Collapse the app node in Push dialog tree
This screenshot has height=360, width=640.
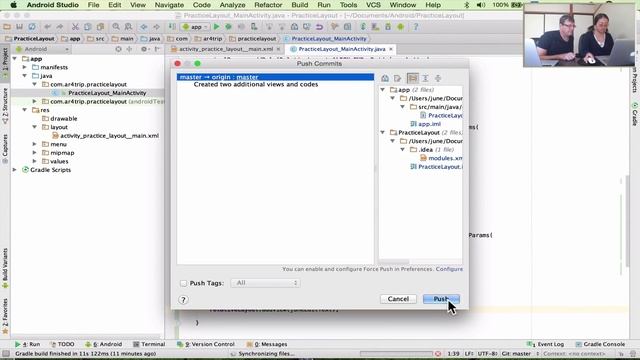(383, 90)
